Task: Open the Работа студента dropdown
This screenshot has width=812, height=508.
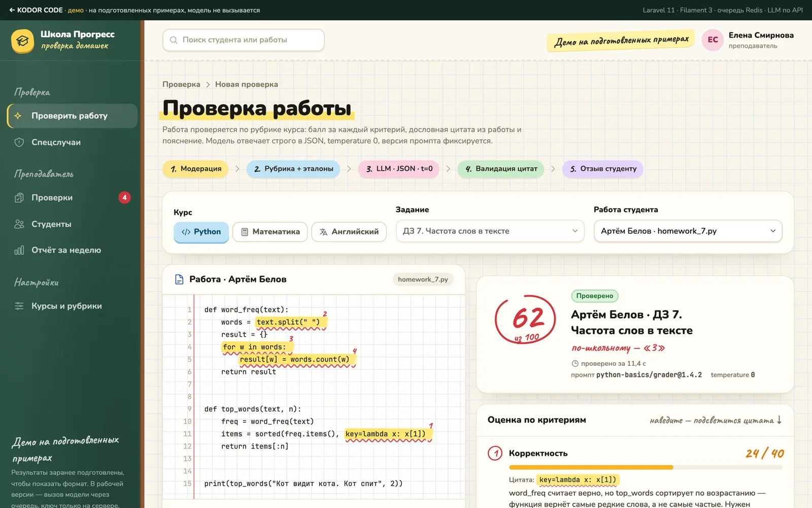Action: coord(688,231)
